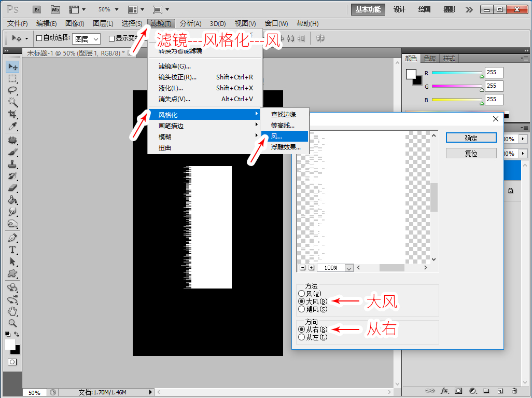Click the 确定 button
Viewport: 532px width, 398px height.
pyautogui.click(x=471, y=138)
